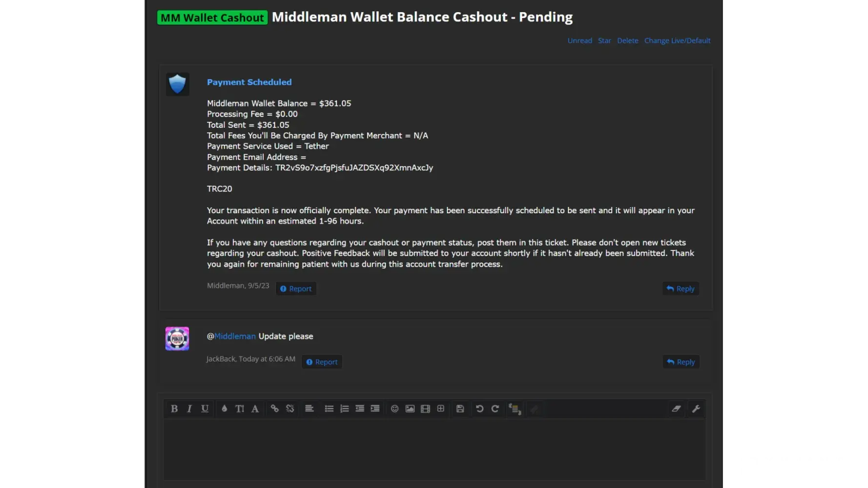
Task: Indent the current paragraph
Action: click(x=375, y=409)
